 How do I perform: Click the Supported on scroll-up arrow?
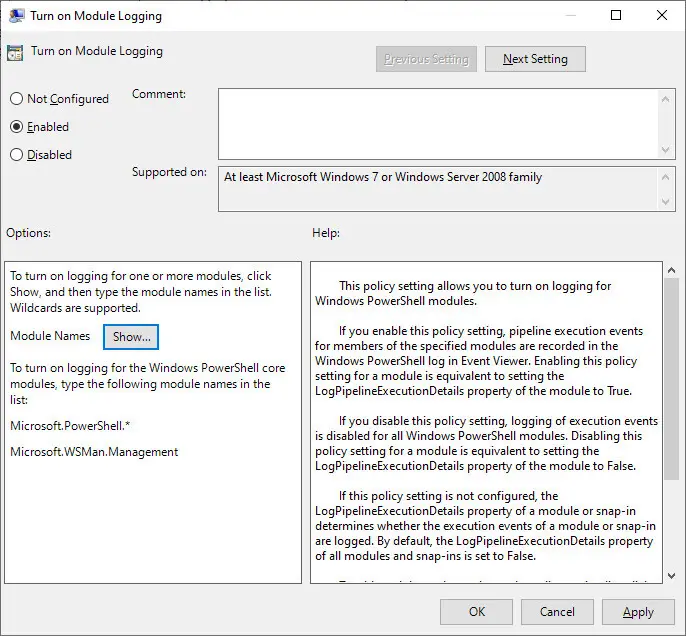(667, 176)
